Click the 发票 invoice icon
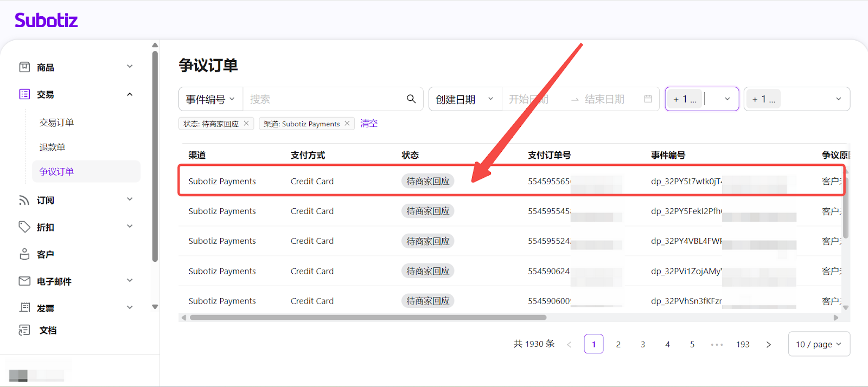Viewport: 868px width, 387px height. 24,307
